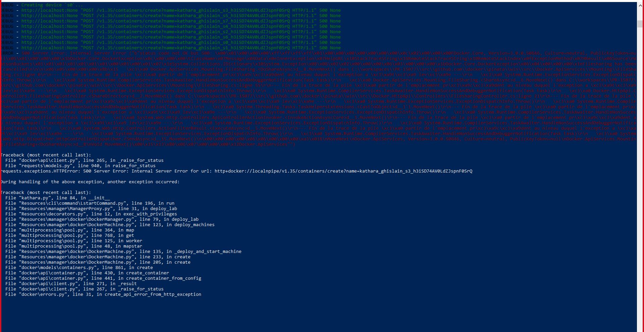Select the kathara.py line 84 traceback entry
This screenshot has width=644, height=332.
[57, 198]
